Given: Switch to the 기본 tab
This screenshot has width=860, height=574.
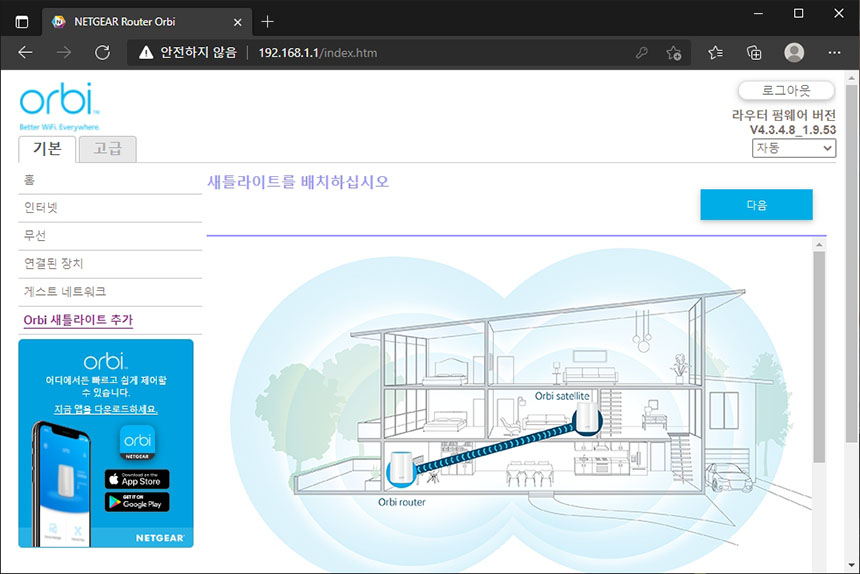Looking at the screenshot, I should click(47, 149).
